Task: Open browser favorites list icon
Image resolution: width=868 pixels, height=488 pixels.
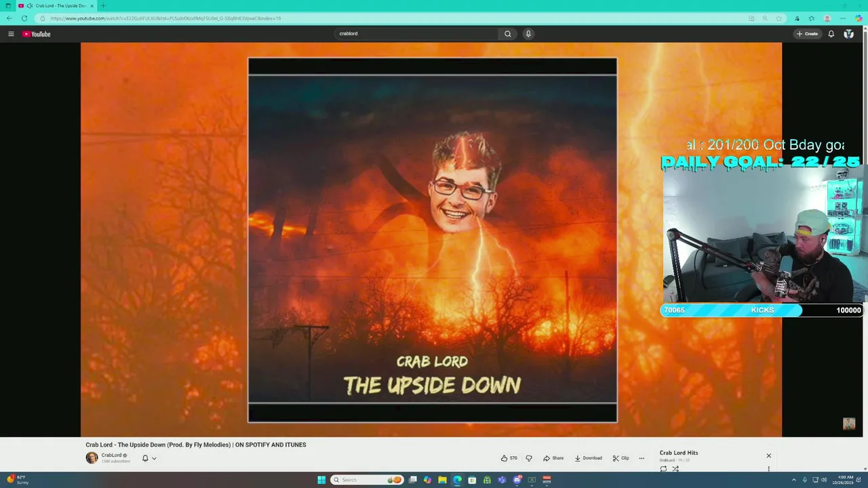Action: pos(812,18)
